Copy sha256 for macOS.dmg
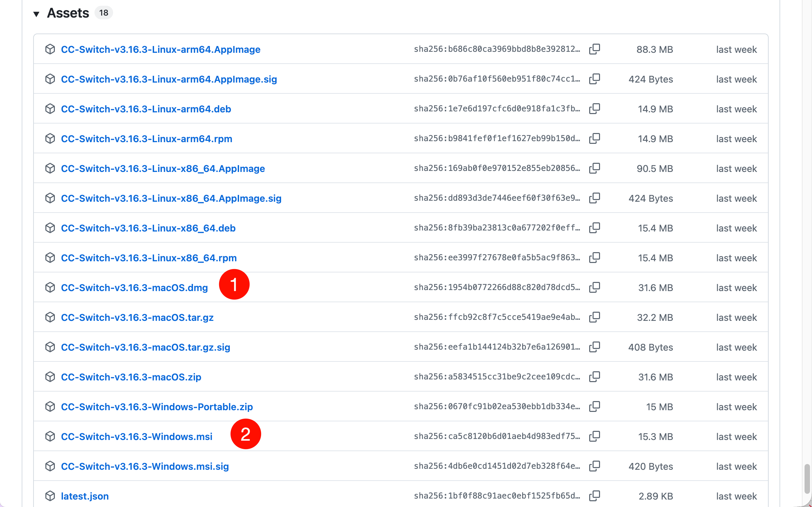The width and height of the screenshot is (812, 507). point(594,288)
